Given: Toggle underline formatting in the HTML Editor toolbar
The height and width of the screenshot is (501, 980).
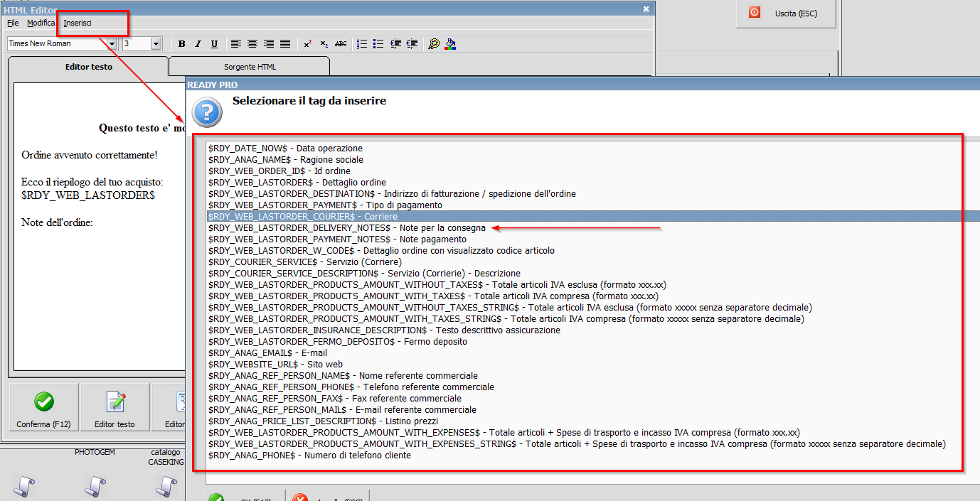Looking at the screenshot, I should 214,44.
